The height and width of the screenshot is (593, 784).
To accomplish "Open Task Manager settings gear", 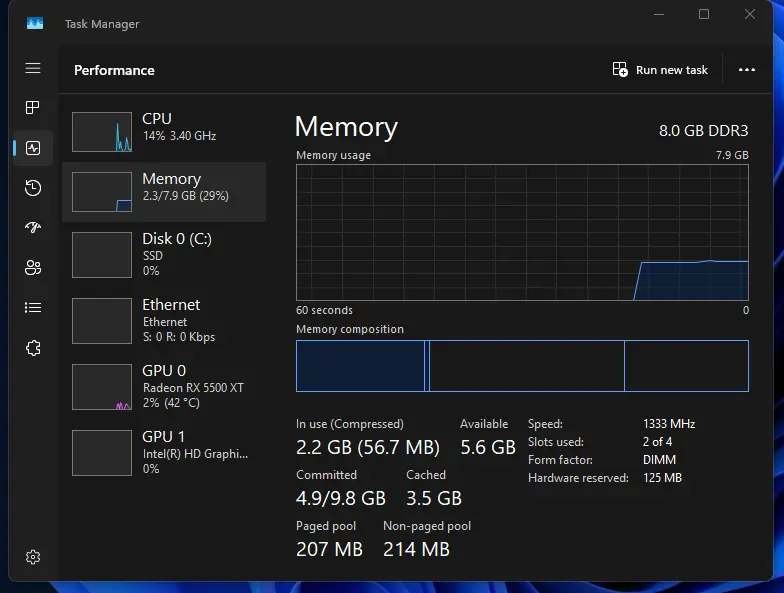I will coord(33,557).
